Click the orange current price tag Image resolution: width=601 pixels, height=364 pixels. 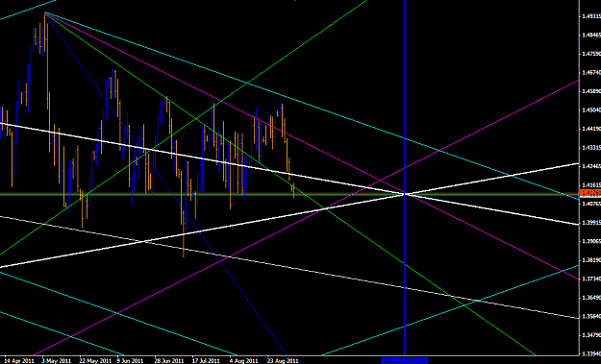click(x=591, y=192)
